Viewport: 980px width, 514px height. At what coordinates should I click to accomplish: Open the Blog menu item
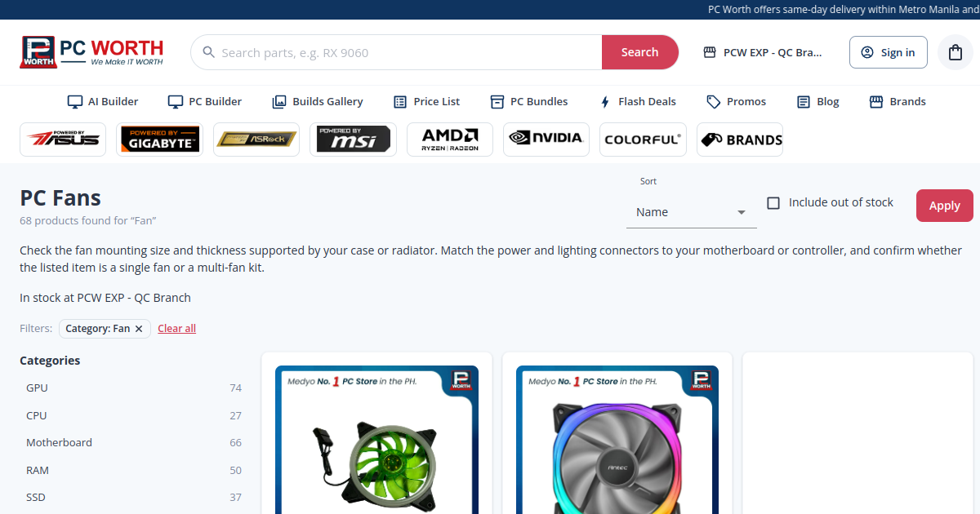pos(818,102)
